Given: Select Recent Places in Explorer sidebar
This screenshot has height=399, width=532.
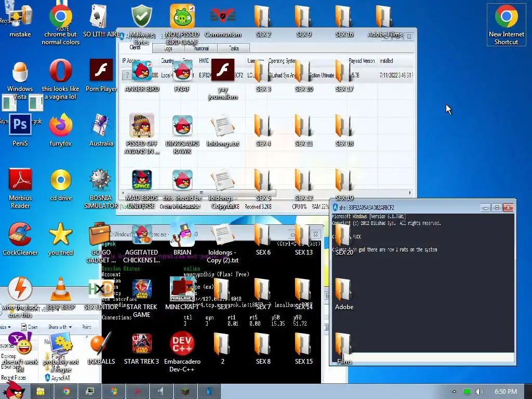Looking at the screenshot, I should 14,378.
